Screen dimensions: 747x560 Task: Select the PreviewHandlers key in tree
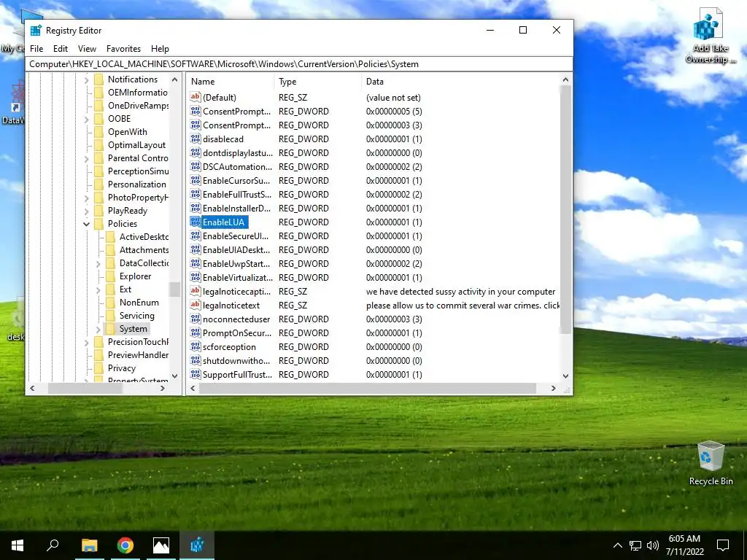pos(138,355)
